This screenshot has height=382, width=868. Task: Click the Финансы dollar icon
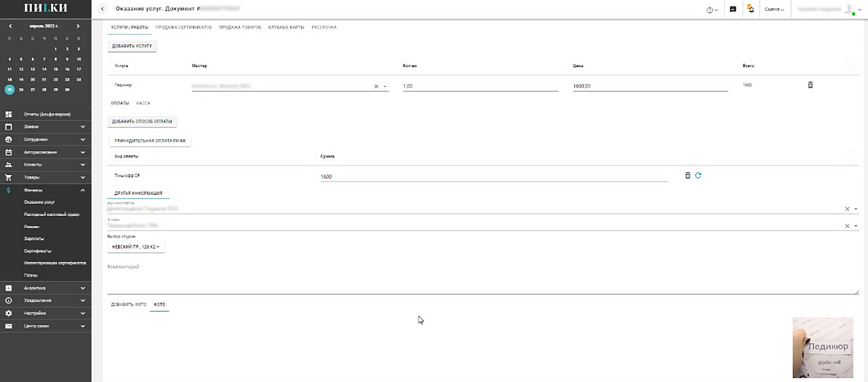click(x=9, y=190)
